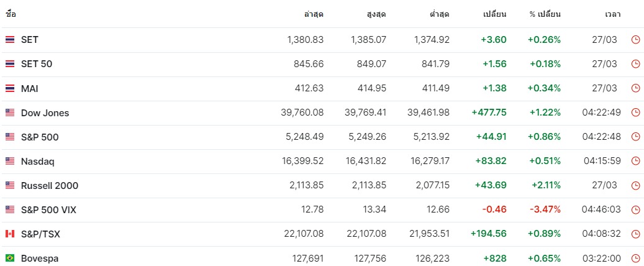Sort by the ล่าสุด column header
This screenshot has width=644, height=266.
click(x=314, y=14)
